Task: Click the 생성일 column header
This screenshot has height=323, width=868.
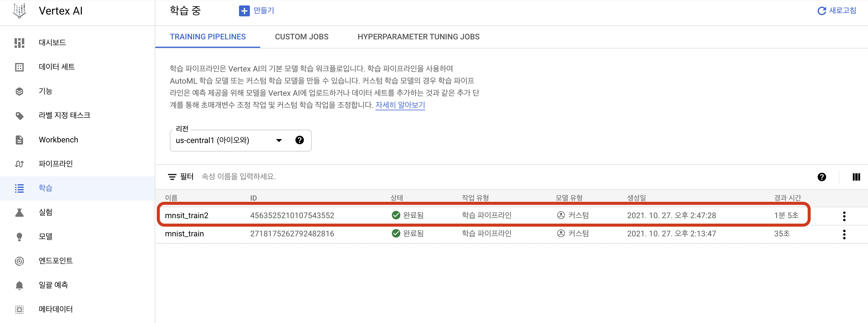Action: (x=636, y=198)
